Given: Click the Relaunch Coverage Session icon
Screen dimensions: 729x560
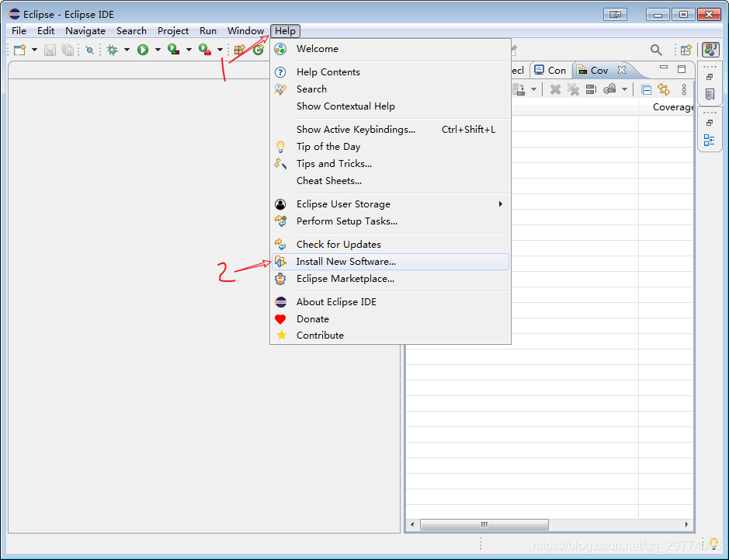Looking at the screenshot, I should (519, 89).
